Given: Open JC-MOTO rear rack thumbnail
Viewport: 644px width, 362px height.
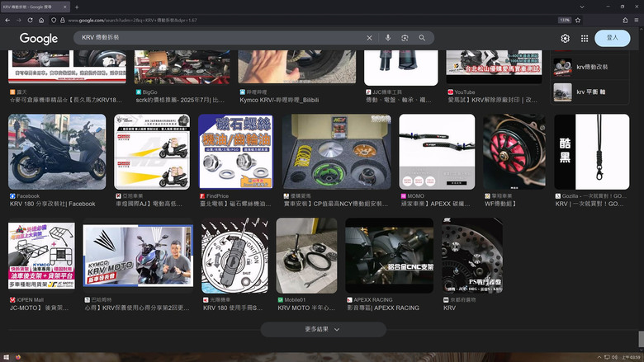Looking at the screenshot, I should click(41, 256).
